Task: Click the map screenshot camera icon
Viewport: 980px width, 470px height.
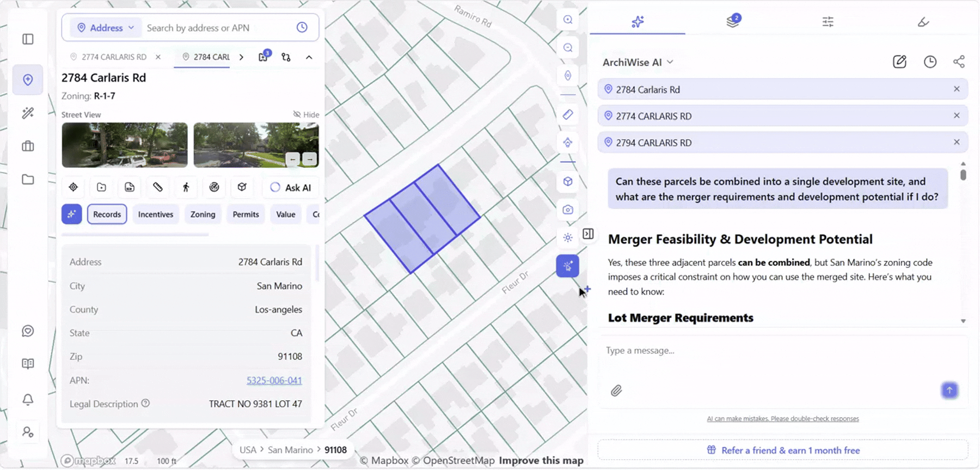Action: 568,210
